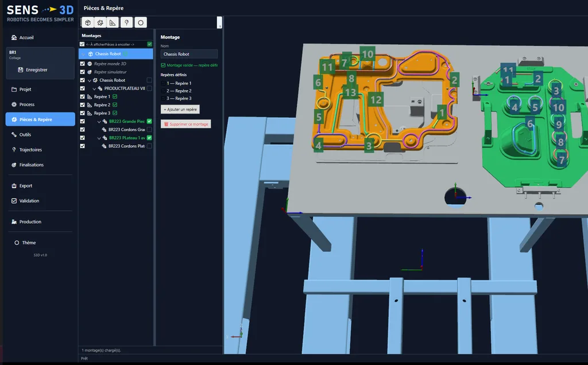Click label 6 on the green part
588x365 pixels.
[530, 123]
